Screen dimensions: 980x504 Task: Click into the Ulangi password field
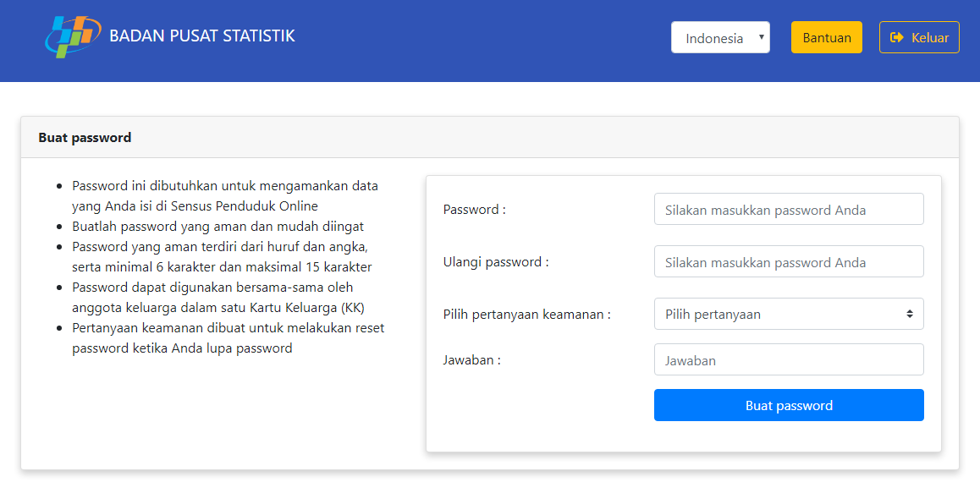click(788, 261)
